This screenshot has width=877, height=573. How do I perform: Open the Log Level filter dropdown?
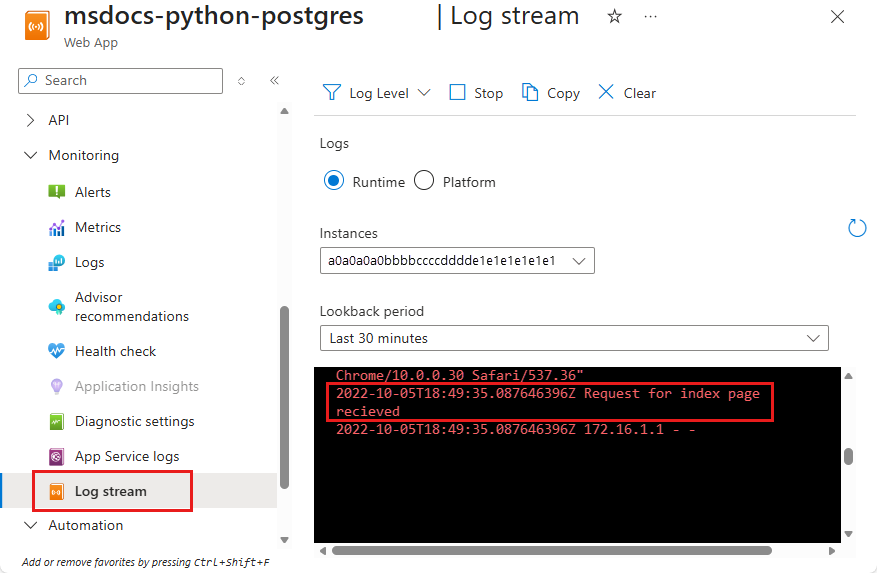[x=377, y=93]
